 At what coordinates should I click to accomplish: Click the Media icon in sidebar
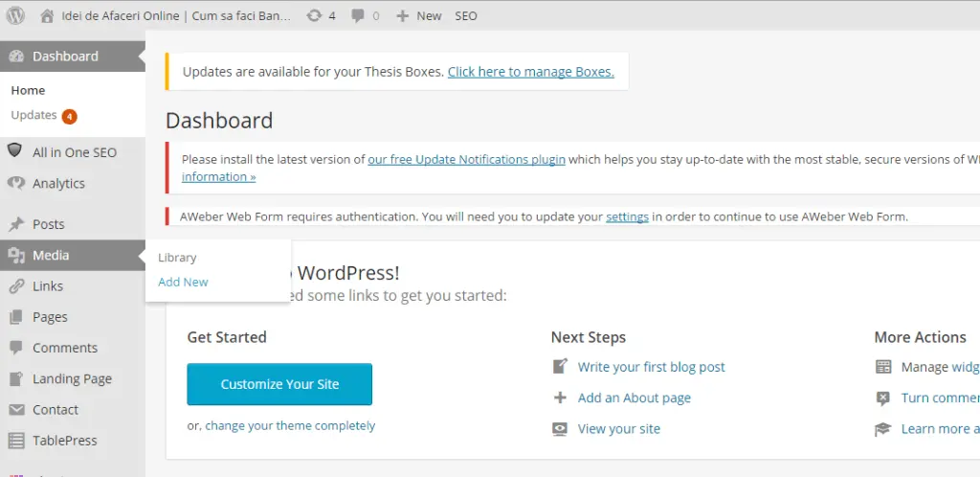(x=16, y=255)
